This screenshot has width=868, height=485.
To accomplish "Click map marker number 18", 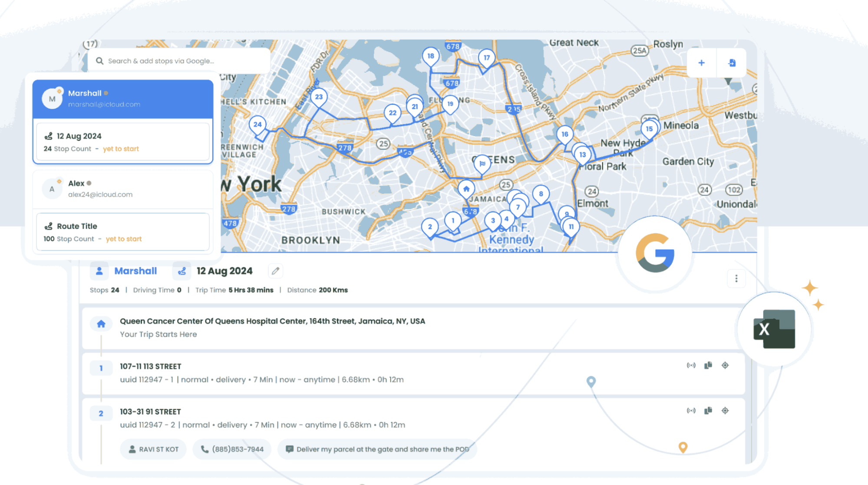I will (x=431, y=56).
